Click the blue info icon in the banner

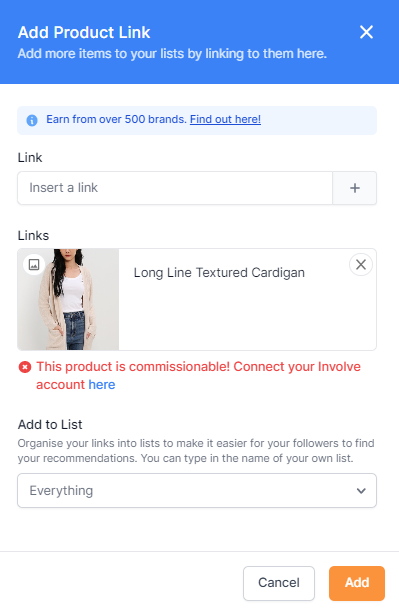click(x=32, y=120)
